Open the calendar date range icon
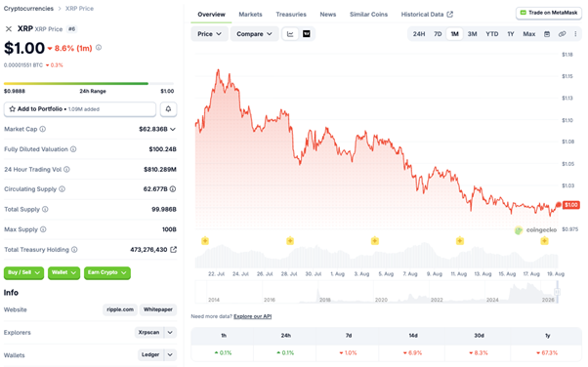 tap(547, 34)
